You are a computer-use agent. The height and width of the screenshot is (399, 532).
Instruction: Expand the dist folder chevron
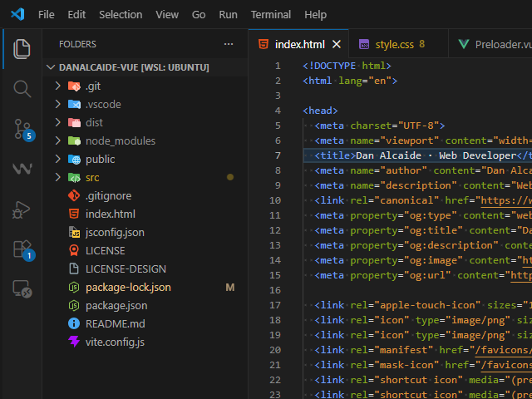click(58, 123)
